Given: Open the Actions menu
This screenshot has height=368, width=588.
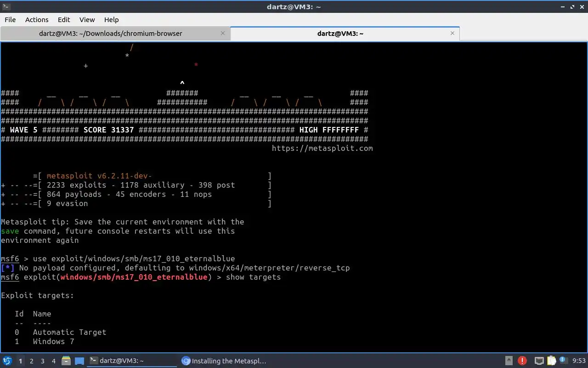Looking at the screenshot, I should click(37, 19).
